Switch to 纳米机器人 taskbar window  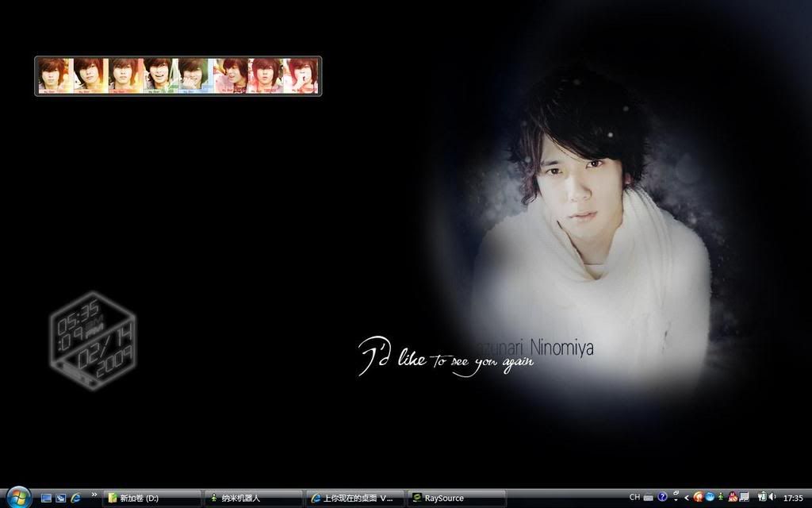(254, 498)
